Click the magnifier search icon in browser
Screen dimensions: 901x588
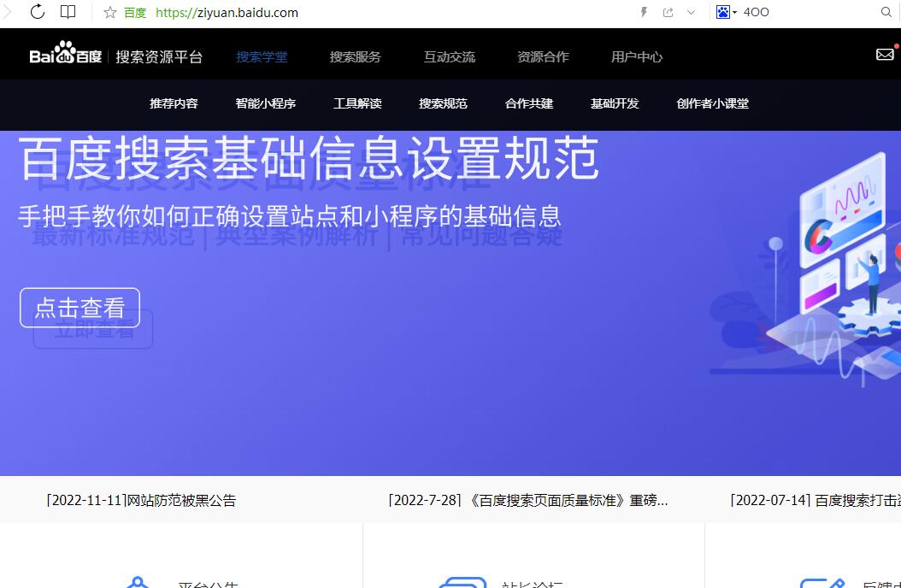pos(886,12)
